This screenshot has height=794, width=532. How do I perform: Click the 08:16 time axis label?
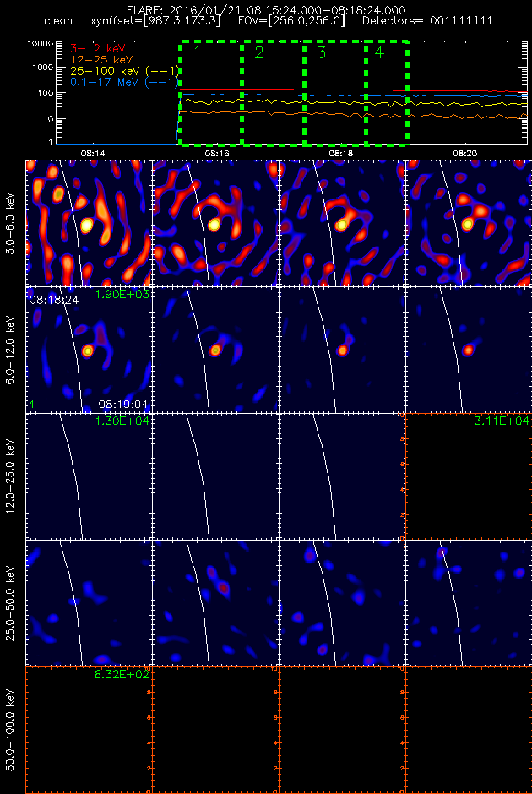pyautogui.click(x=216, y=153)
